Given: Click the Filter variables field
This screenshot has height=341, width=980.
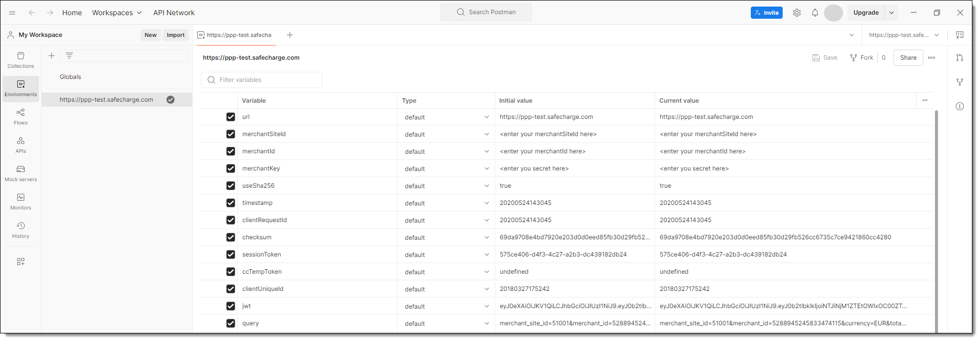Looking at the screenshot, I should coord(262,80).
